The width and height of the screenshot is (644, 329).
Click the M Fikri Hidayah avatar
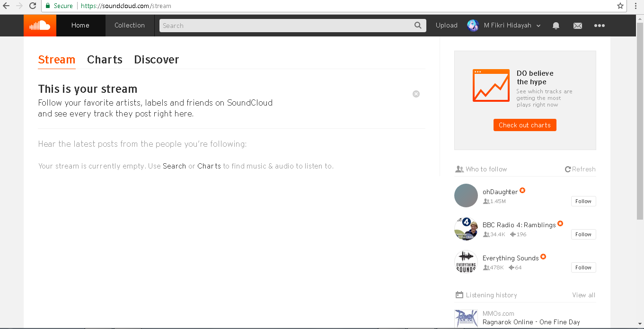[473, 26]
